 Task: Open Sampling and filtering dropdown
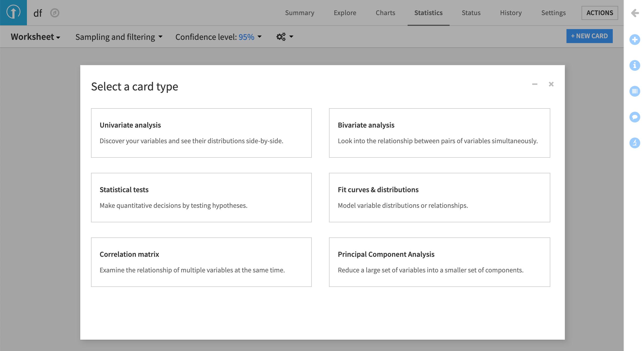click(119, 37)
